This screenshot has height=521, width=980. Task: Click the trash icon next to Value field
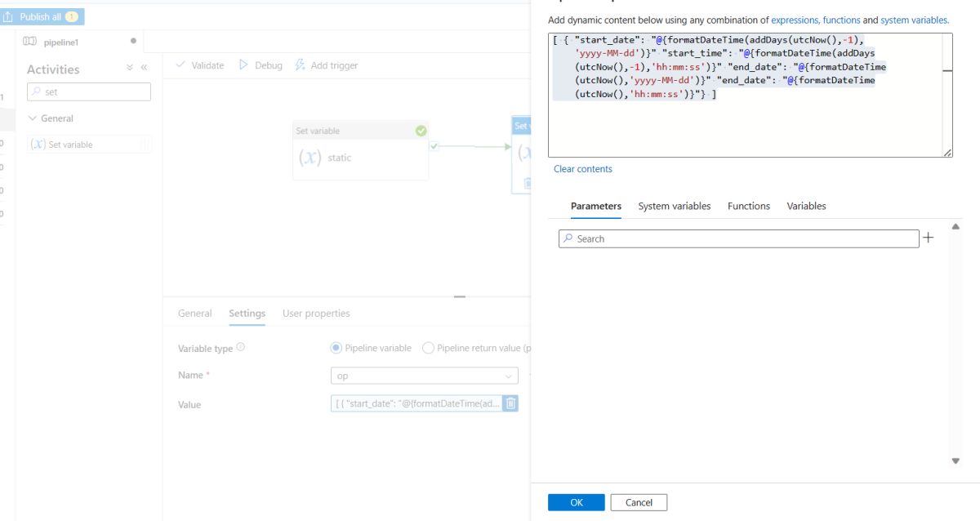[510, 403]
